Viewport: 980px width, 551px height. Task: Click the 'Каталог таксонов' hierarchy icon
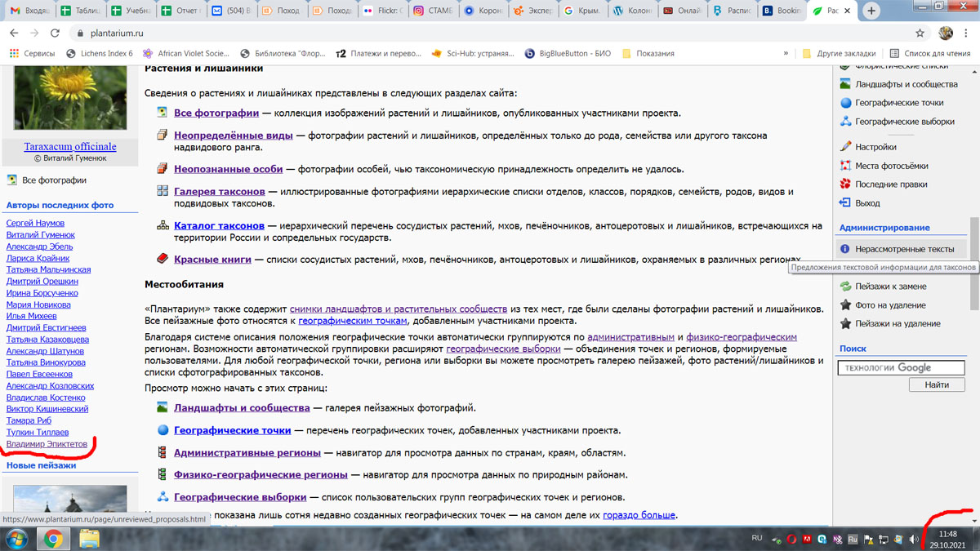(163, 225)
